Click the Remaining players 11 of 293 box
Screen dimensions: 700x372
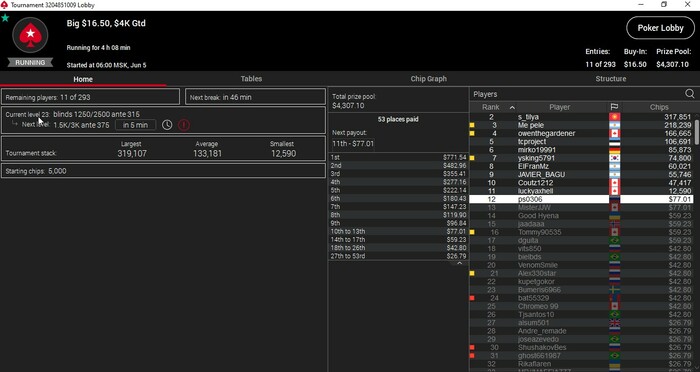90,97
